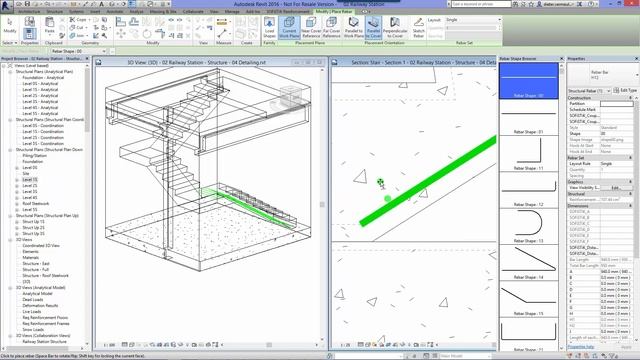Open the Collaborate ribbon tab
Screen dimensions: 640x360
tap(193, 11)
